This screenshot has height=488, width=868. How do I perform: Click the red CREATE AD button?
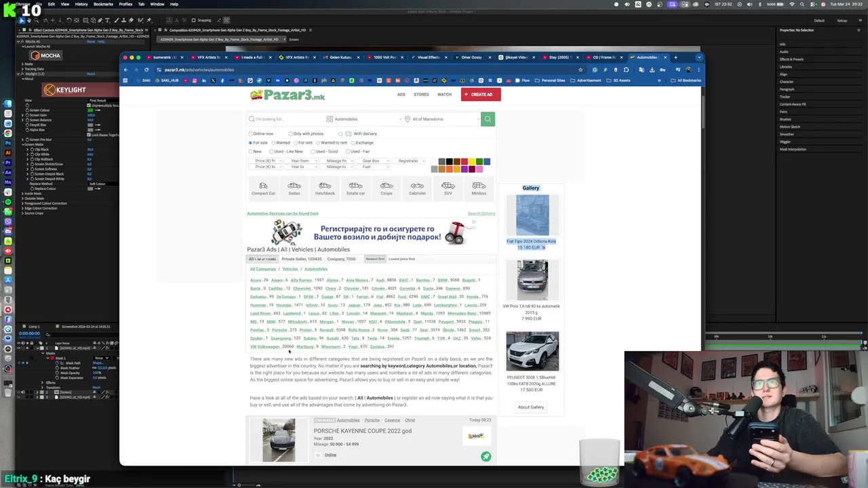pos(481,94)
